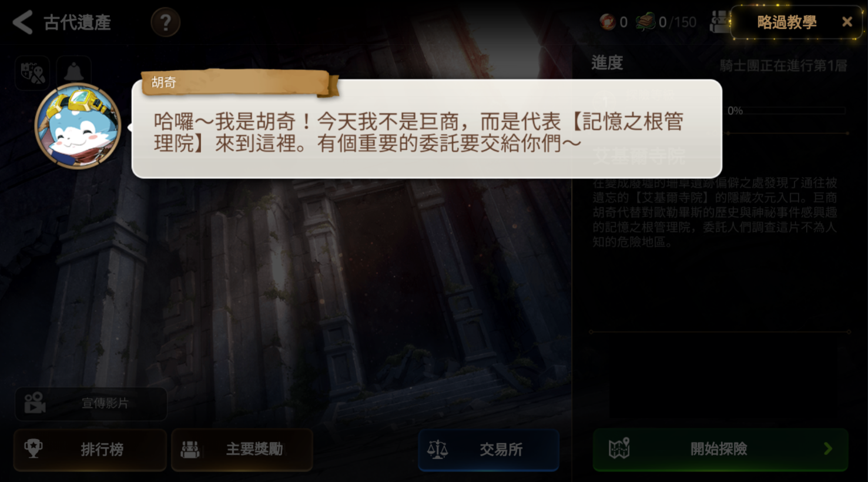Click the green chevron on 開始探險
This screenshot has width=868, height=482.
coord(828,449)
